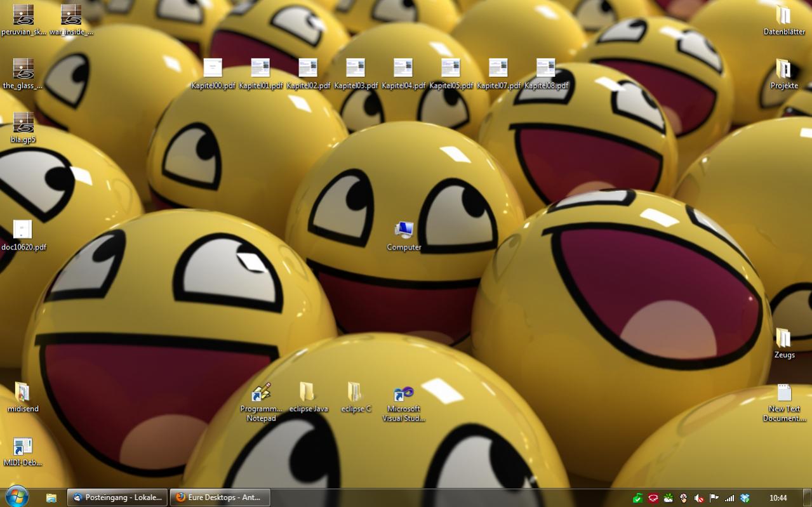The image size is (812, 507).
Task: Switch to Eure Desktops Firefox window
Action: (x=220, y=497)
